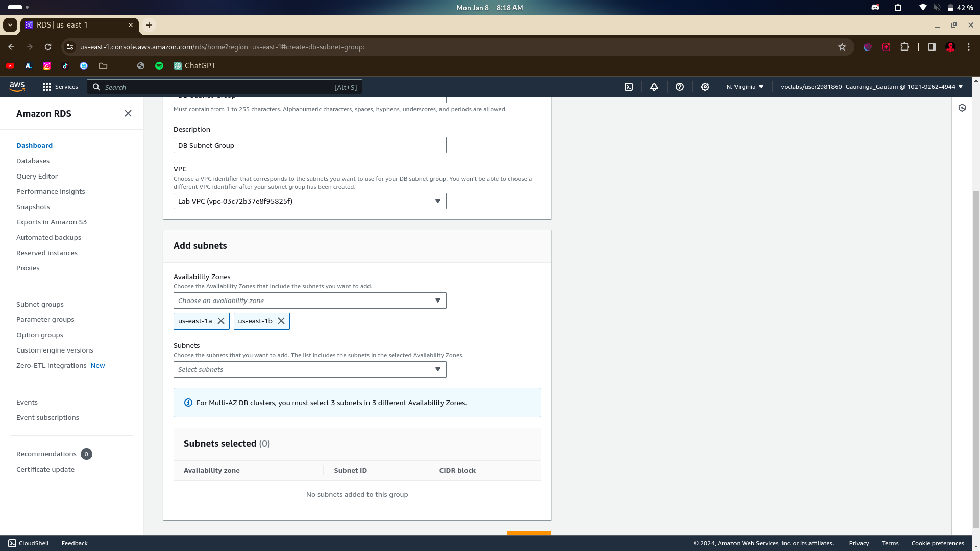This screenshot has width=980, height=551.
Task: Open the Availability Zones dropdown
Action: click(310, 300)
